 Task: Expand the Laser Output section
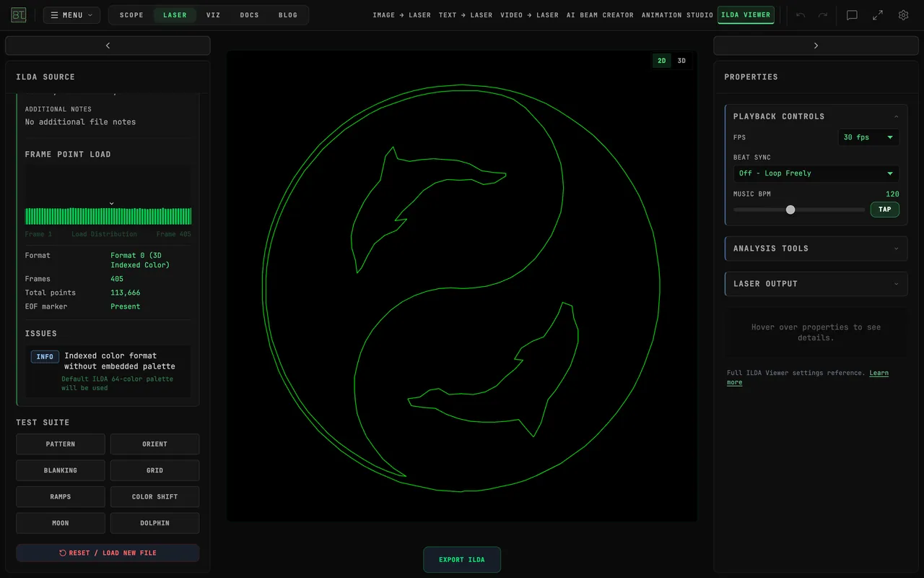[816, 284]
